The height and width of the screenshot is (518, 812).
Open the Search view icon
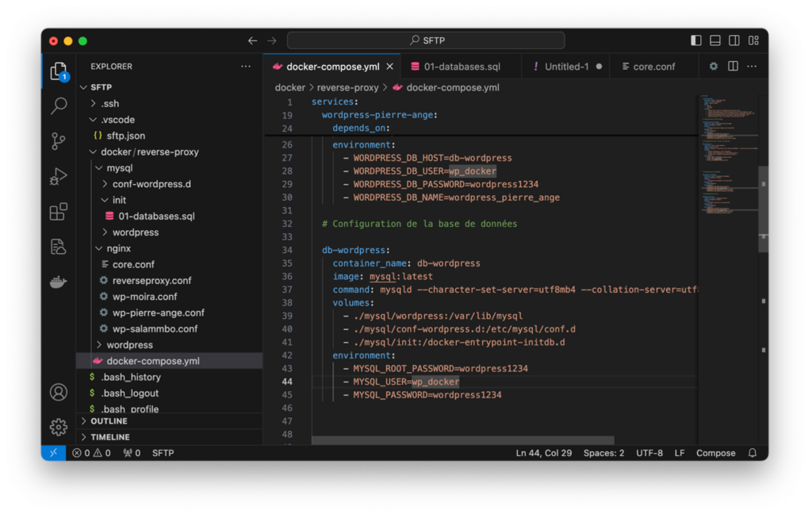[59, 106]
